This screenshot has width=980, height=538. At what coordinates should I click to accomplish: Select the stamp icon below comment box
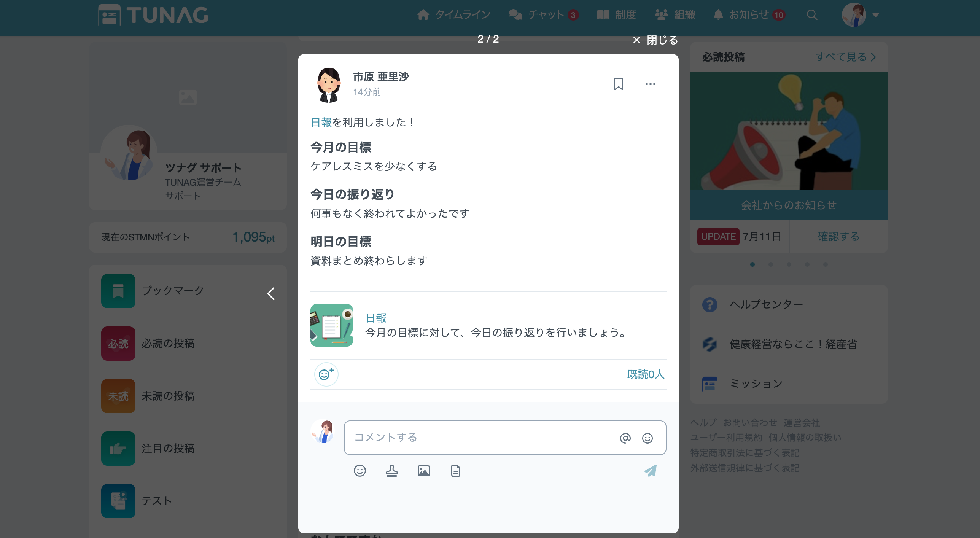click(x=392, y=471)
